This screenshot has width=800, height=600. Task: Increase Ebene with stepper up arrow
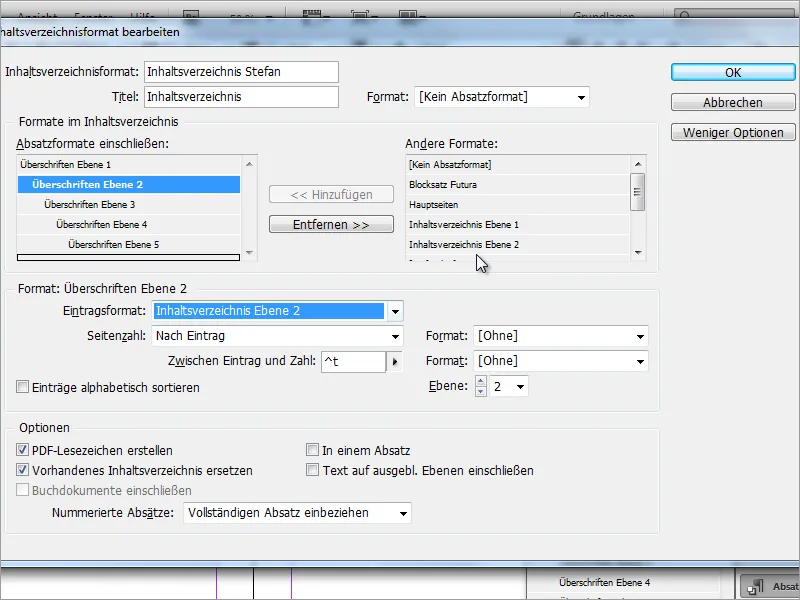481,381
